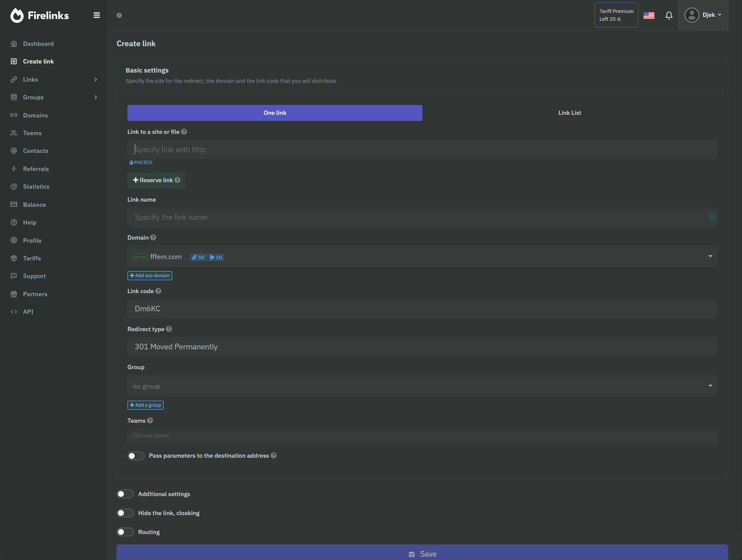Open the API section
Viewport: 742px width, 560px height.
click(28, 311)
